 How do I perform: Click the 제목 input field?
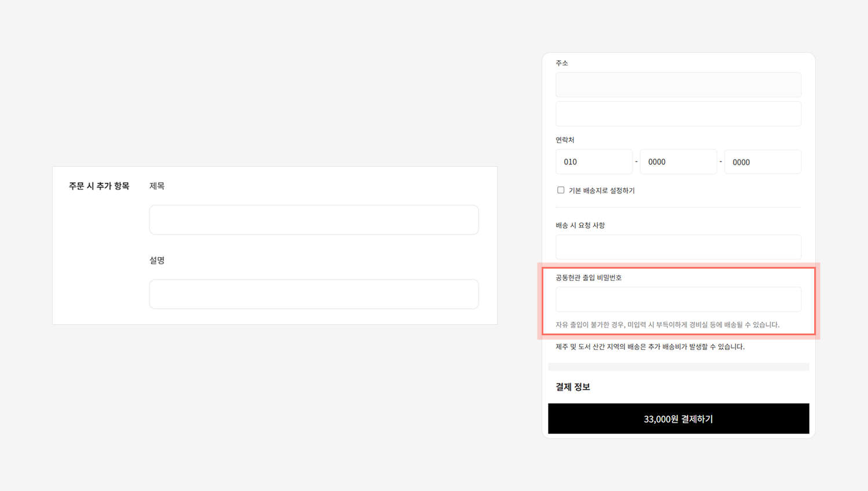(x=314, y=220)
